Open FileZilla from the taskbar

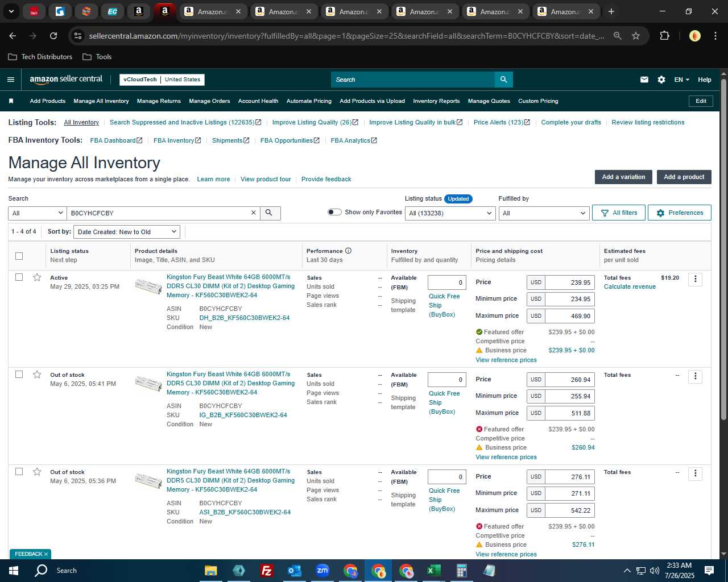click(x=266, y=571)
